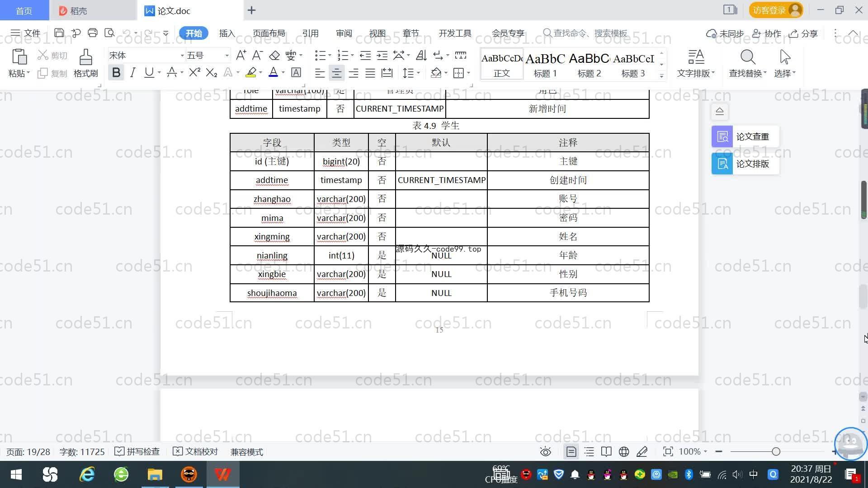Click the 拼写检查 status bar button
This screenshot has width=868, height=488.
(x=137, y=452)
